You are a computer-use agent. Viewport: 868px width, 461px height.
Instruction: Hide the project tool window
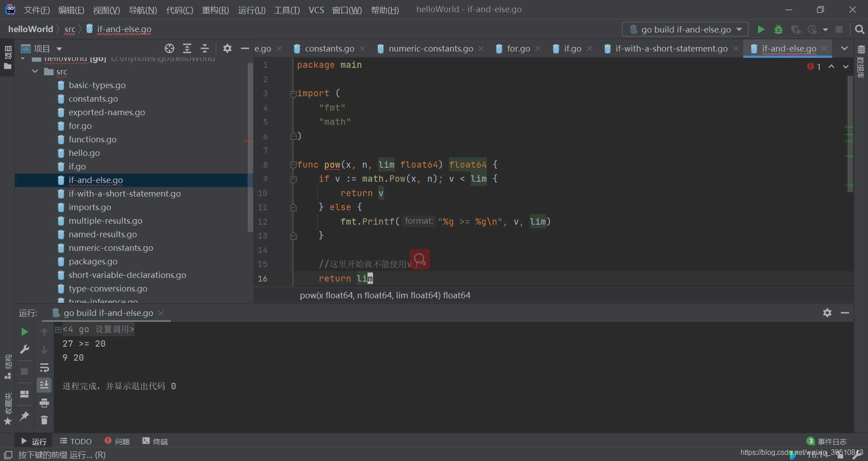coord(245,48)
